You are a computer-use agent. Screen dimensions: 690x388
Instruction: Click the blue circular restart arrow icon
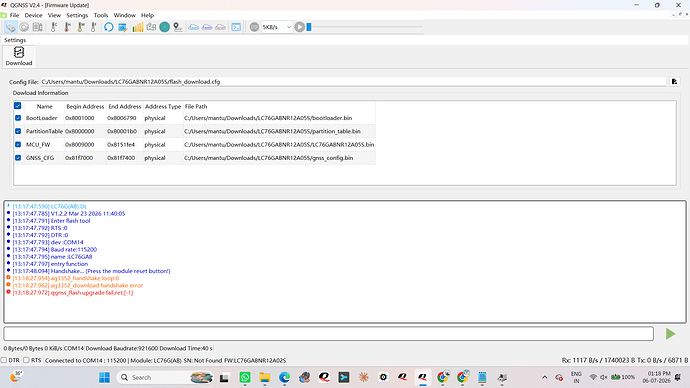coord(108,27)
